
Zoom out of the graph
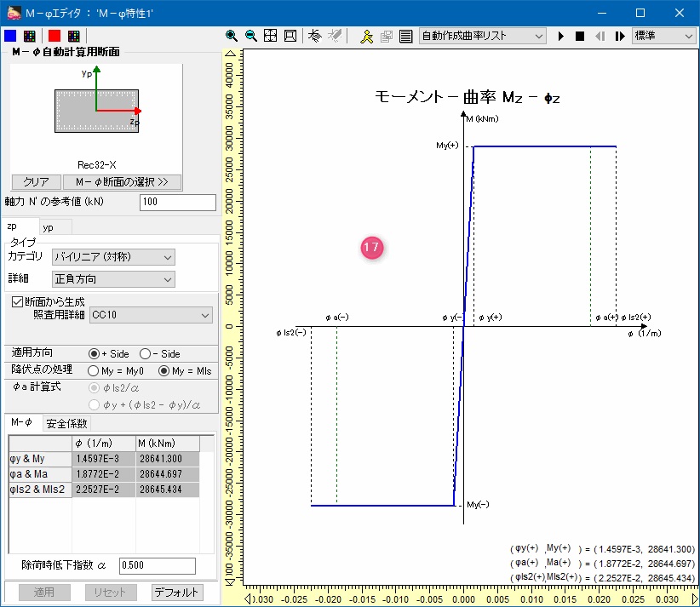pos(251,36)
